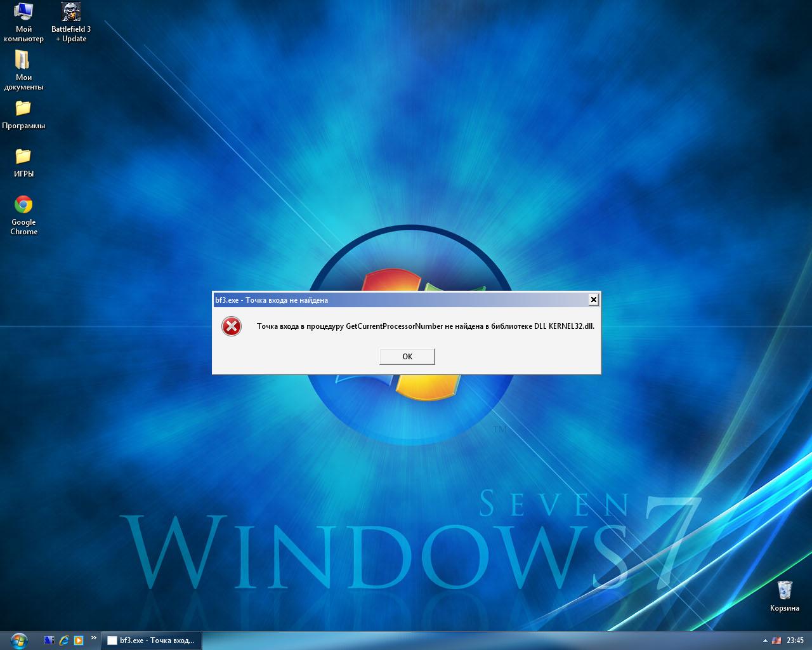Select the ИГРЫ folder on the desktop
This screenshot has height=650, width=812.
coord(23,162)
